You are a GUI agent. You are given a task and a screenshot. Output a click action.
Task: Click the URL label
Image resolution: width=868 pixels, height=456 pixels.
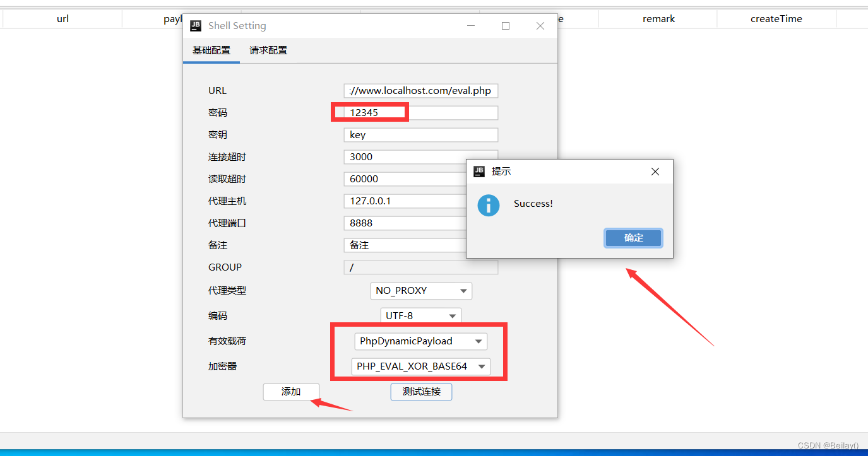(x=217, y=91)
